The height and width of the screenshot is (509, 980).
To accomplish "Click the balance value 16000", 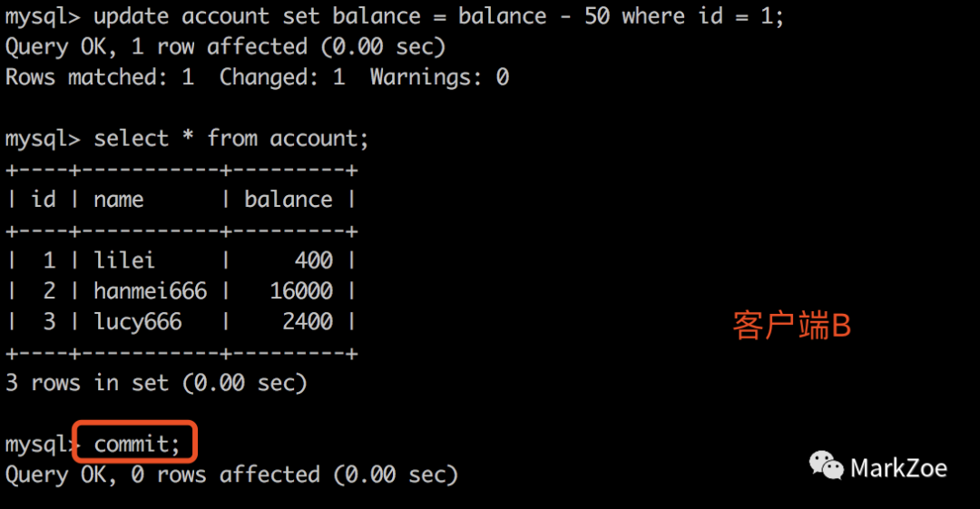I will 300,291.
